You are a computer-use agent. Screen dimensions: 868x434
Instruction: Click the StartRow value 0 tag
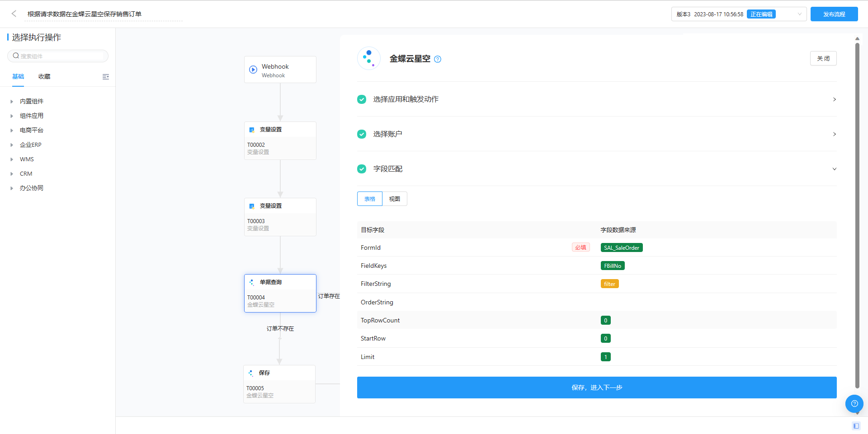tap(606, 338)
